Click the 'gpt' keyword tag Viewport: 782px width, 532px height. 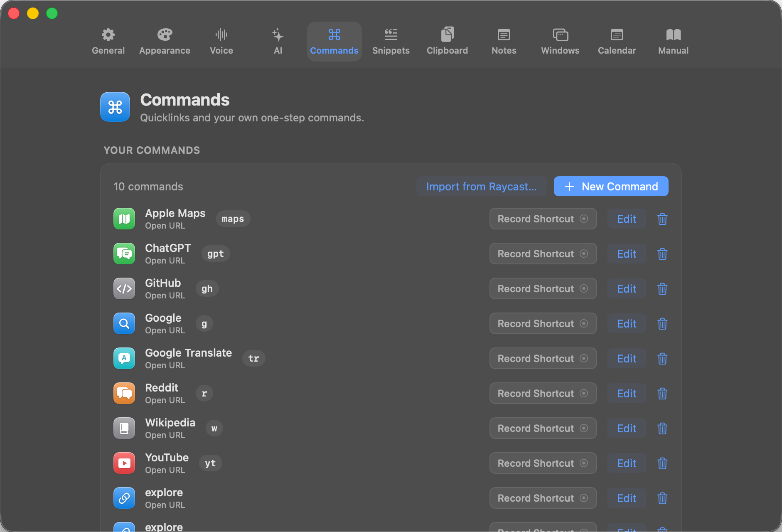tap(216, 254)
